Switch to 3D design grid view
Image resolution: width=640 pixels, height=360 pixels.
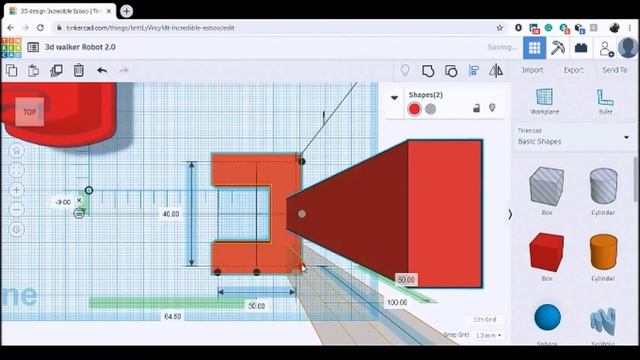pyautogui.click(x=534, y=48)
